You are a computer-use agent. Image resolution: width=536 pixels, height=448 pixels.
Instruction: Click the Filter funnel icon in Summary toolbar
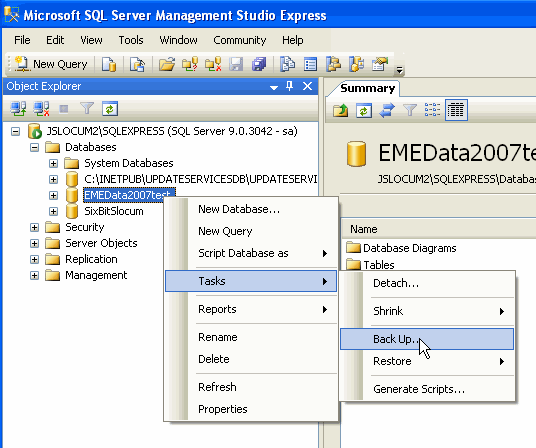click(x=410, y=110)
